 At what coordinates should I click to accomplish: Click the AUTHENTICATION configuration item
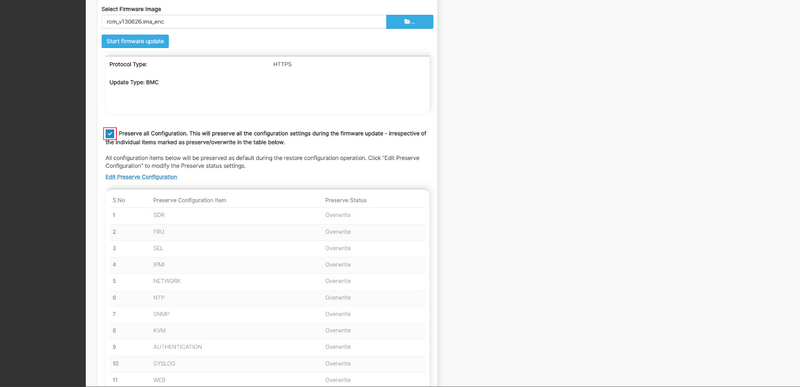pos(178,347)
